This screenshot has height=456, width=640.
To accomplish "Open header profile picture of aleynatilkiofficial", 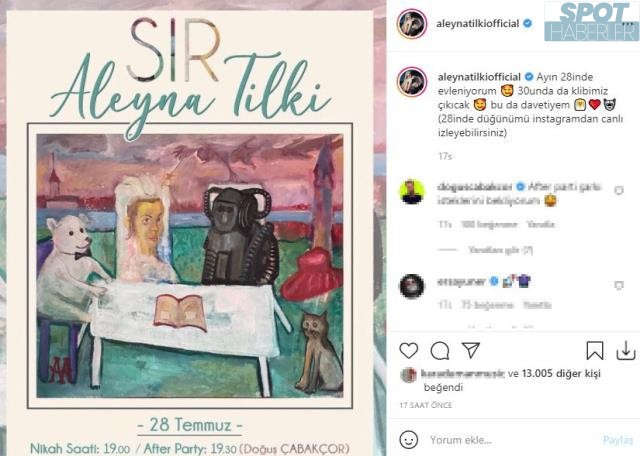I will 412,24.
